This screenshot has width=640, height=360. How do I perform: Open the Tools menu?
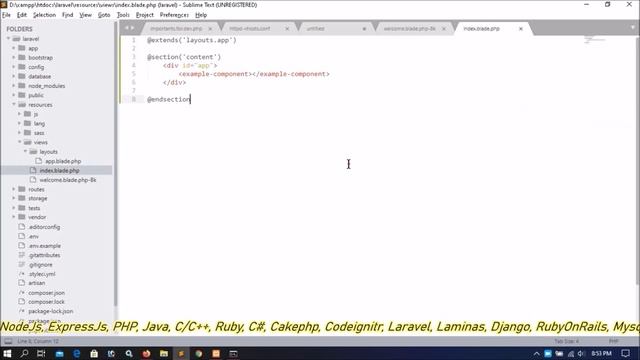click(x=123, y=15)
